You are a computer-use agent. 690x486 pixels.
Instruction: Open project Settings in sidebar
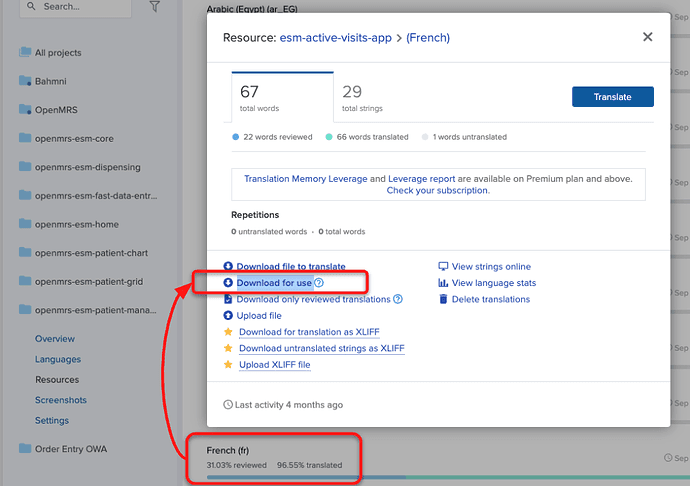[x=52, y=420]
